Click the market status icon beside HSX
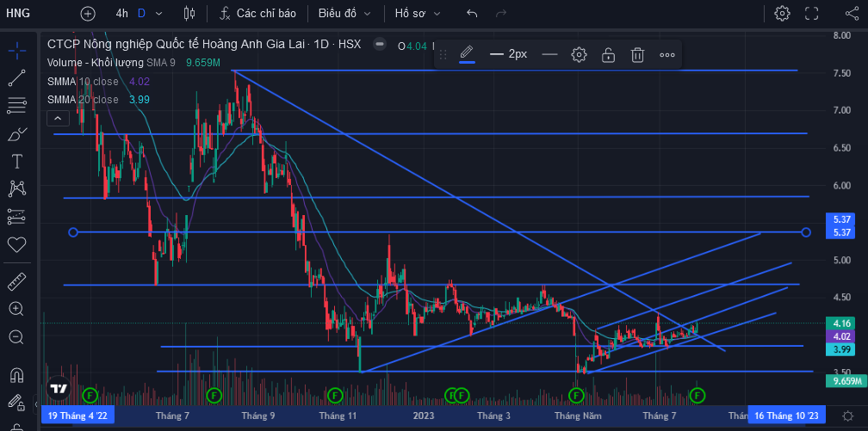The width and height of the screenshot is (868, 431). point(379,44)
